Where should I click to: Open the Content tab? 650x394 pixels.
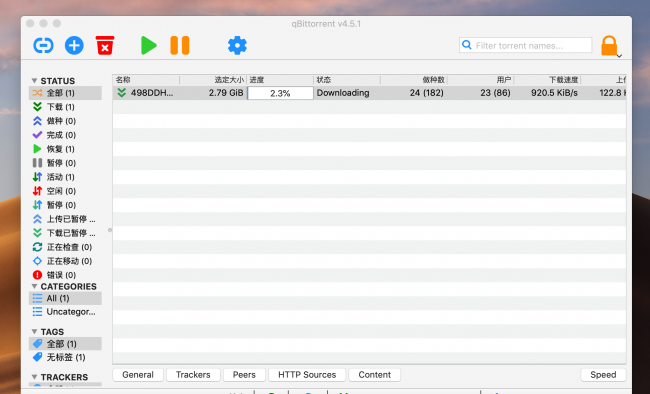pos(374,375)
